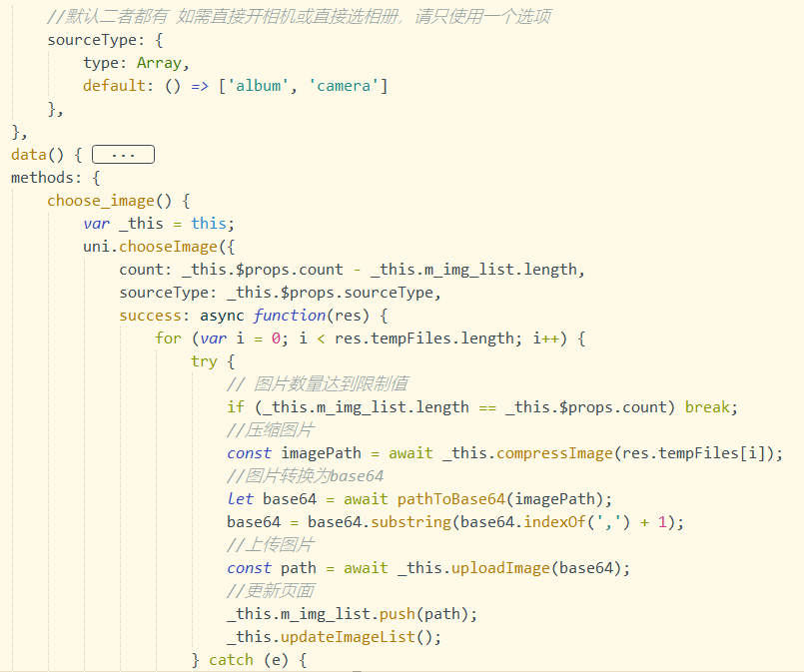Click 'success: async function(res)' line
804x672 pixels.
[254, 316]
